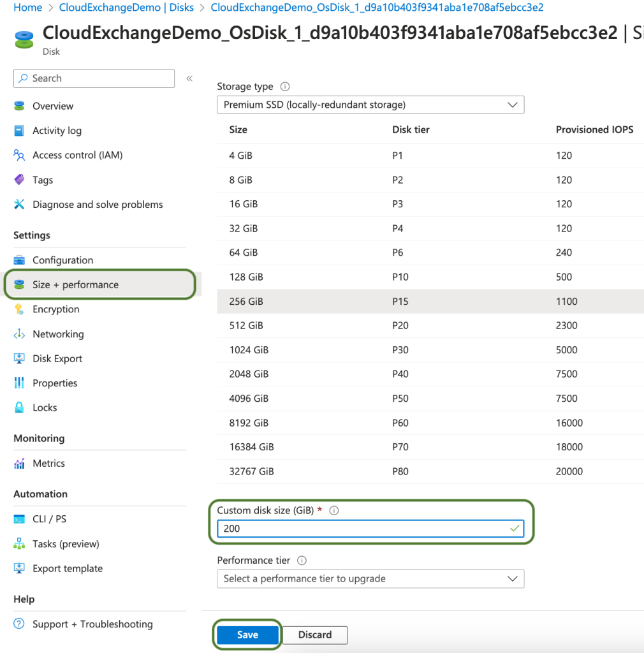Go to Home breadcrumb link
Viewport: 644px width, 653px height.
[x=28, y=8]
